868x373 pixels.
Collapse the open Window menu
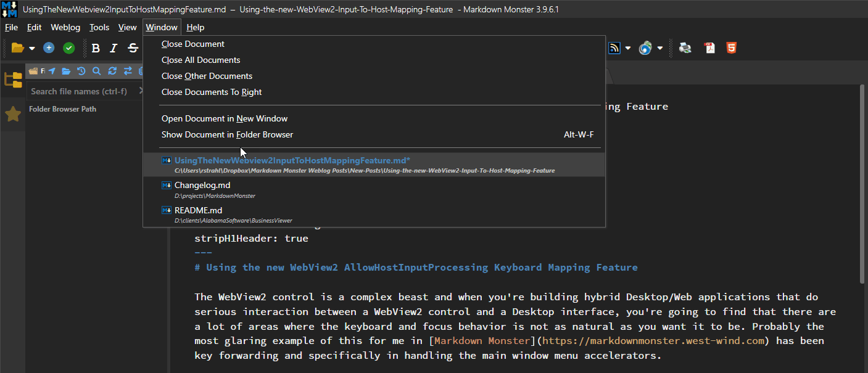coord(162,27)
